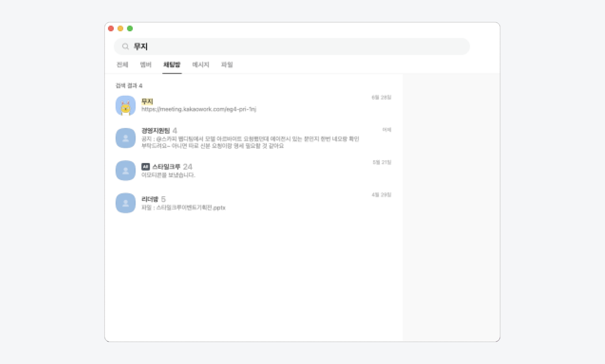
Task: Select the 스타일크루 chat room name
Action: click(x=166, y=167)
